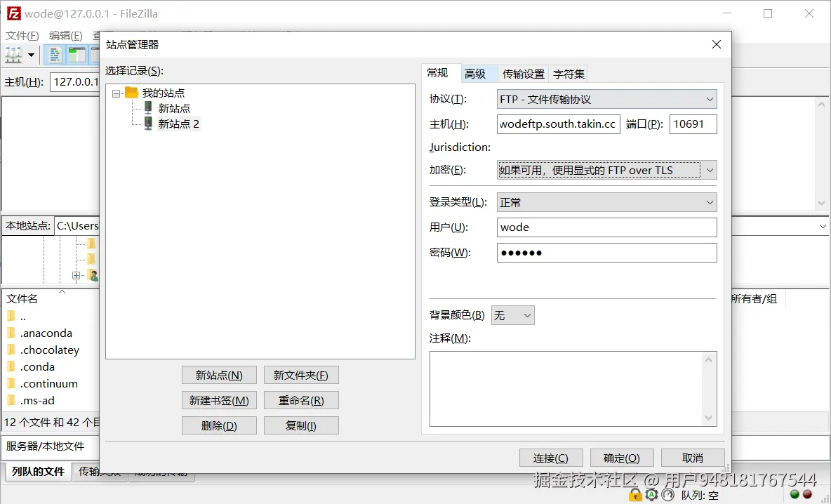Image resolution: width=831 pixels, height=504 pixels.
Task: Open the 加密 encryption dropdown
Action: 607,170
